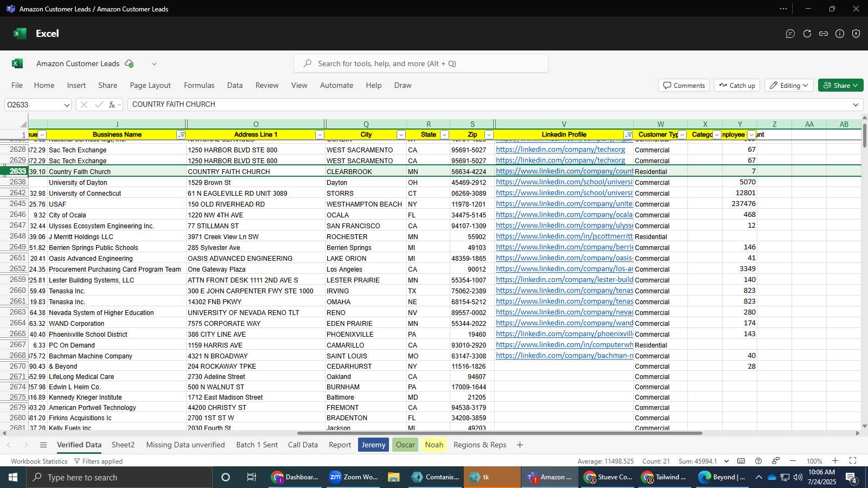Open the file name chevron dropdown
Screen dimensions: 868x488
coord(154,63)
